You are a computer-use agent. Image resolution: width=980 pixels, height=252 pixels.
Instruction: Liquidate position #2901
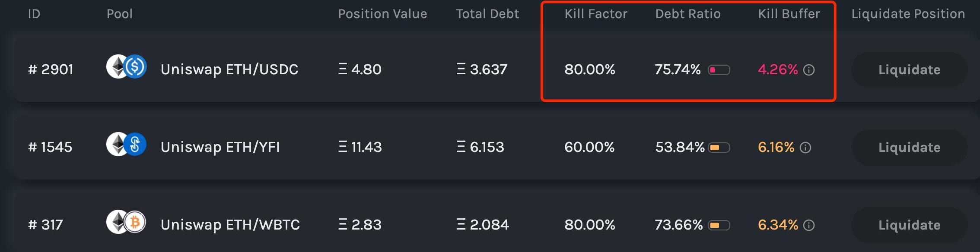(x=909, y=70)
